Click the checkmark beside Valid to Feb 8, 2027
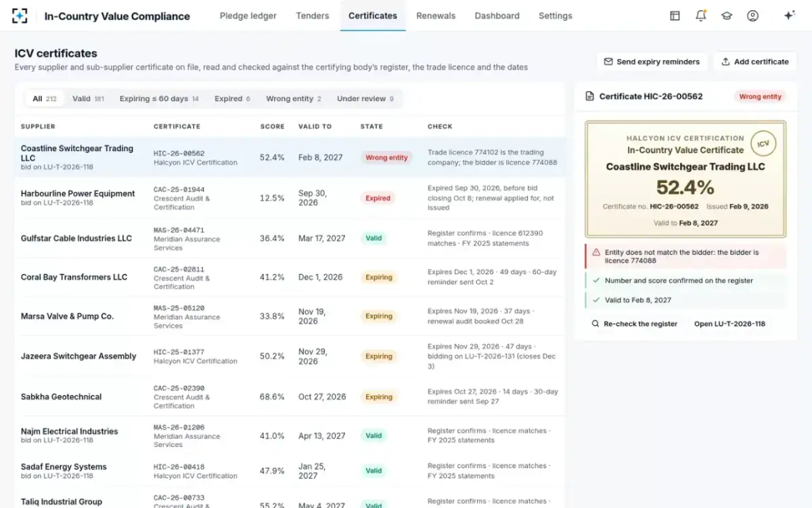Viewport: 812px width, 508px height. point(596,300)
